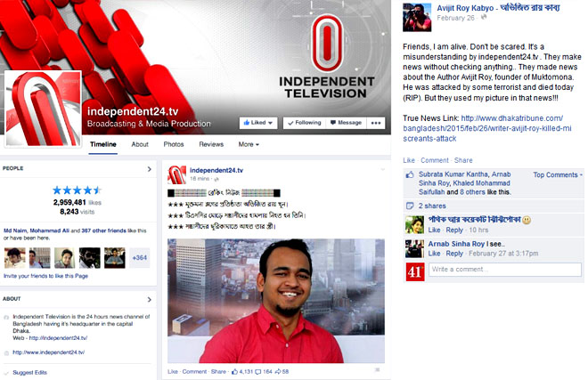Send a Message to the page
Image resolution: width=588 pixels, height=380 pixels.
click(x=346, y=123)
